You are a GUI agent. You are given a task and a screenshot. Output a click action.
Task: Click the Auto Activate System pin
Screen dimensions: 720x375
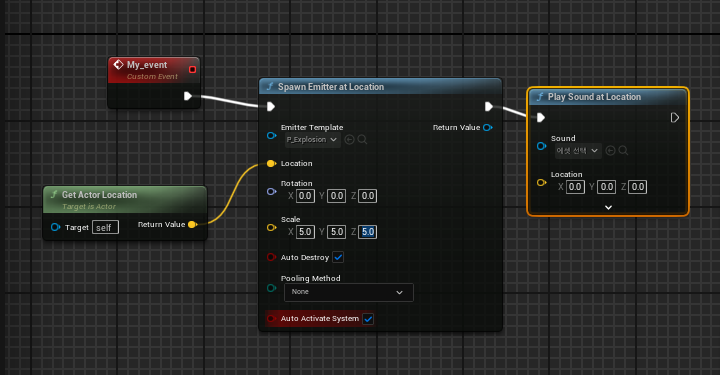pyautogui.click(x=271, y=319)
